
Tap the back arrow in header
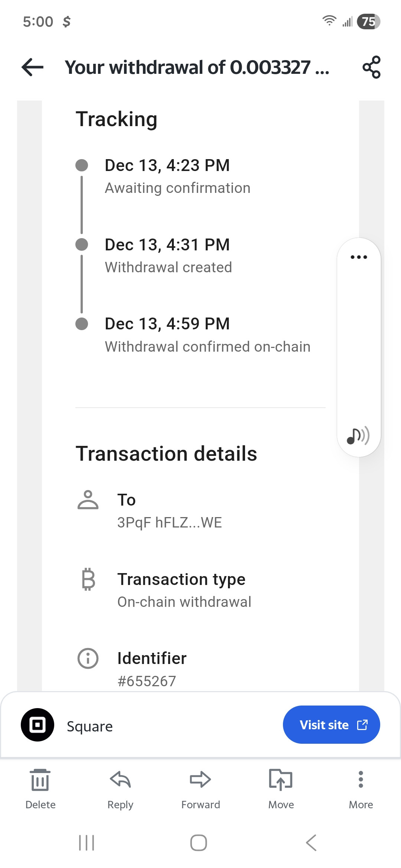point(33,68)
